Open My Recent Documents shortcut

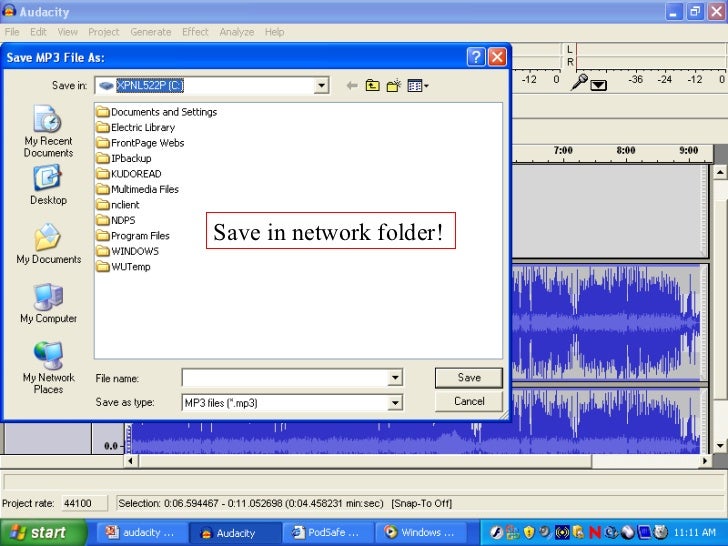pos(48,131)
